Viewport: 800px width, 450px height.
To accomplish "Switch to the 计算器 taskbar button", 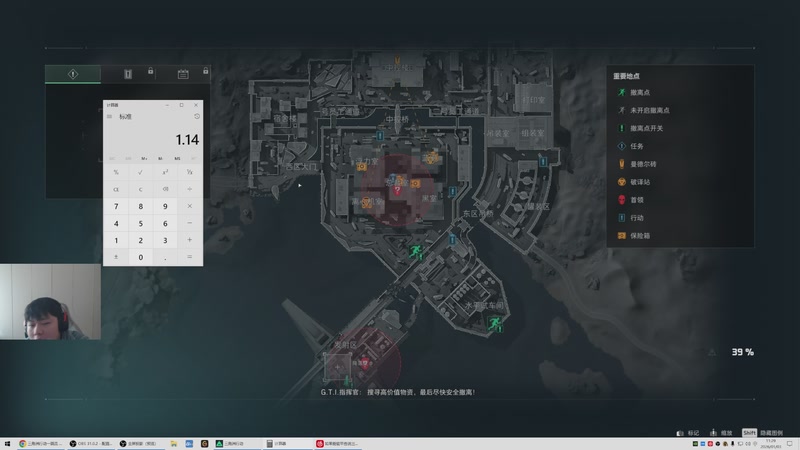I will tap(288, 444).
